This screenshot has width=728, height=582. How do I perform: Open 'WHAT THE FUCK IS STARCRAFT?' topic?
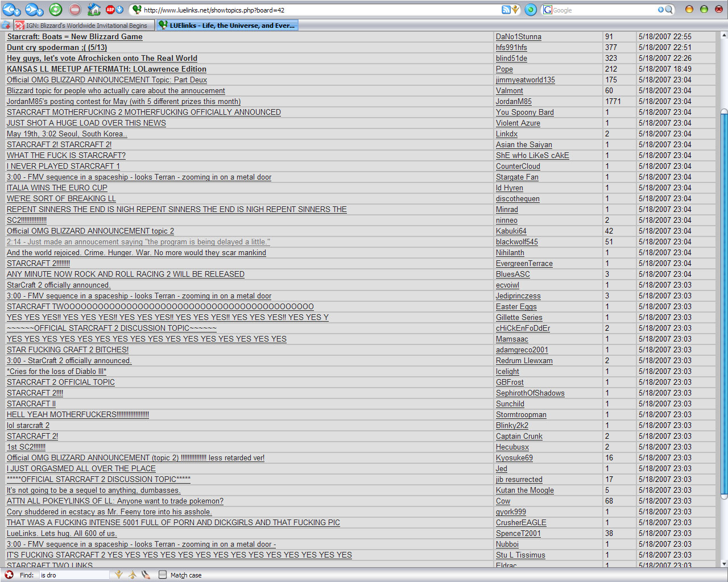(66, 155)
